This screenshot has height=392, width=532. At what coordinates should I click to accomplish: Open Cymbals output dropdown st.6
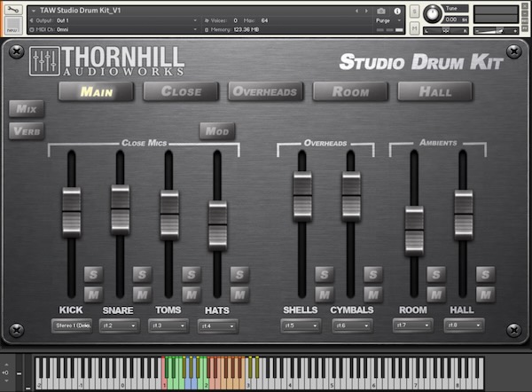coord(352,325)
